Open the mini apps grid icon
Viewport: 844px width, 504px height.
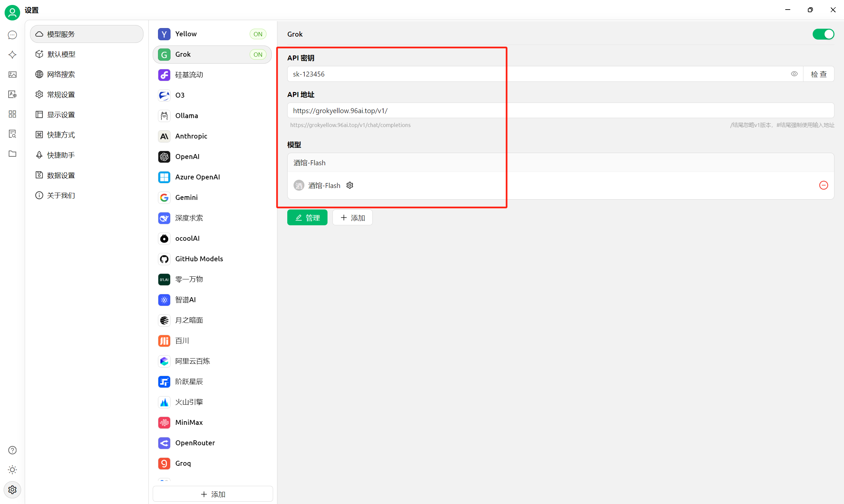pos(12,114)
